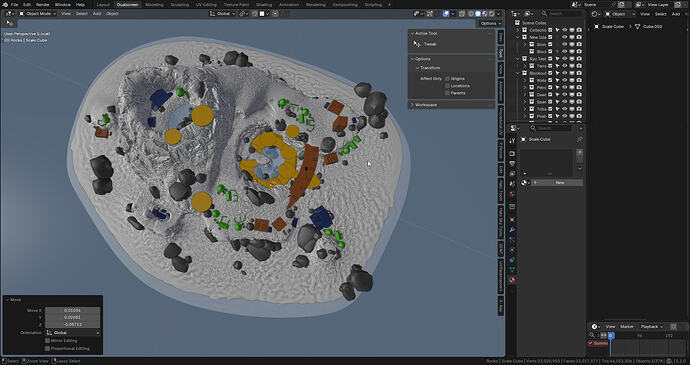Enable Mirror Editing checkbox
Image resolution: width=690 pixels, height=365 pixels.
(x=48, y=340)
